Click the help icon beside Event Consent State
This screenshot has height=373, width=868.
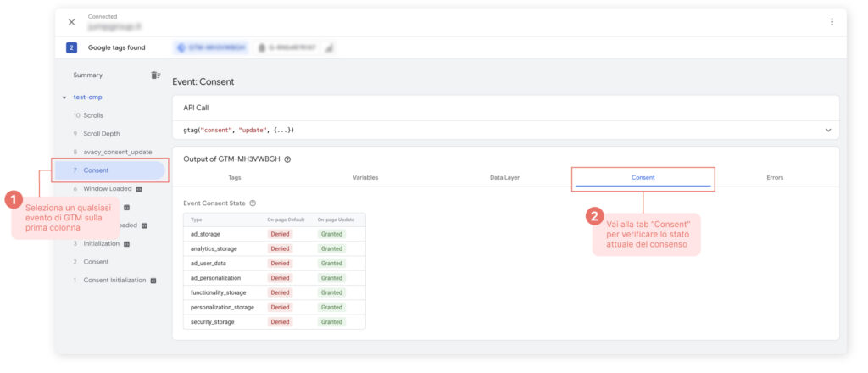(253, 203)
